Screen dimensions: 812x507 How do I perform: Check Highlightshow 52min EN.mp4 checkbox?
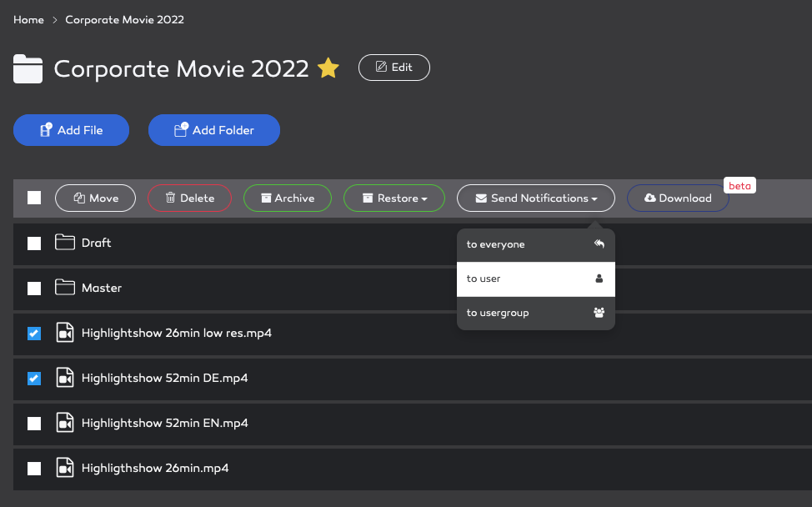[x=34, y=424]
